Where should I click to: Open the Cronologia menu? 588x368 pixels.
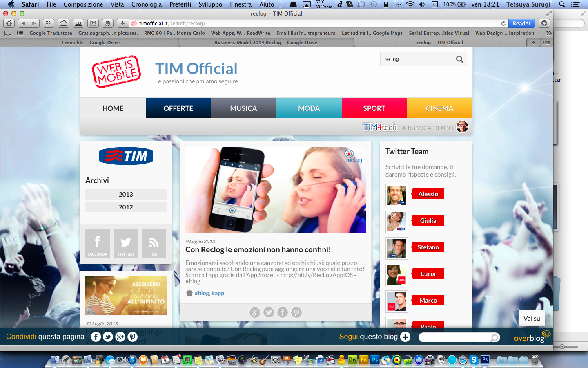[x=147, y=4]
